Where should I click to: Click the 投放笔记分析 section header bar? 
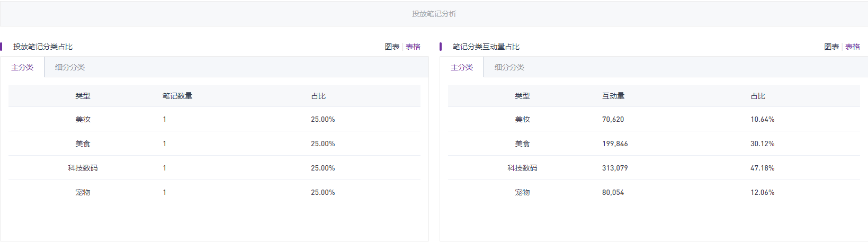(434, 14)
